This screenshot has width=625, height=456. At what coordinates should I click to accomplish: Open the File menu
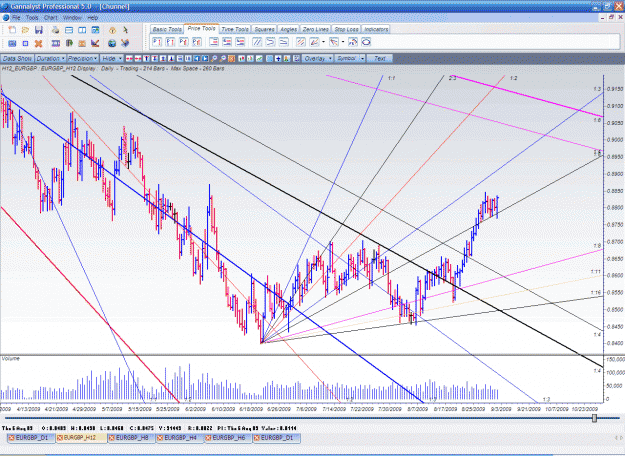[x=16, y=18]
